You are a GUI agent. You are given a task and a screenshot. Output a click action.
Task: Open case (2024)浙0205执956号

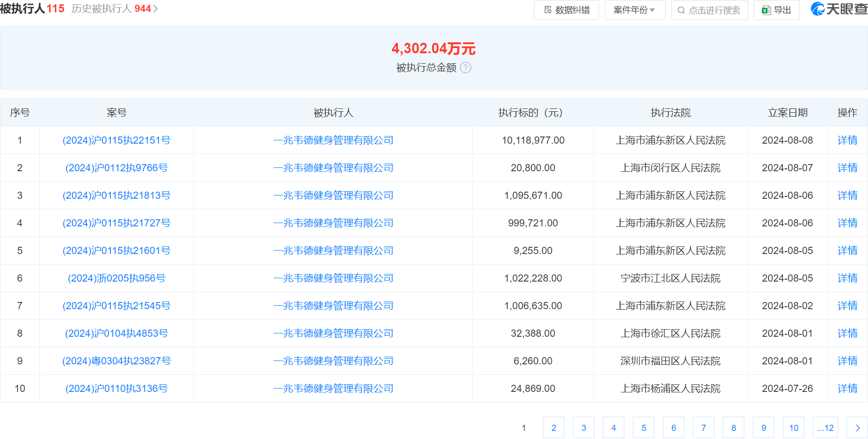117,278
